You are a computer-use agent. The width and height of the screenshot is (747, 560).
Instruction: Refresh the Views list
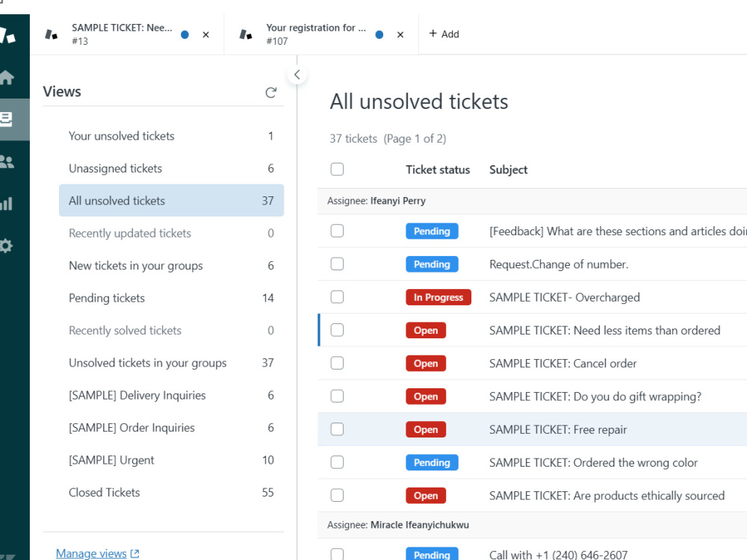270,93
